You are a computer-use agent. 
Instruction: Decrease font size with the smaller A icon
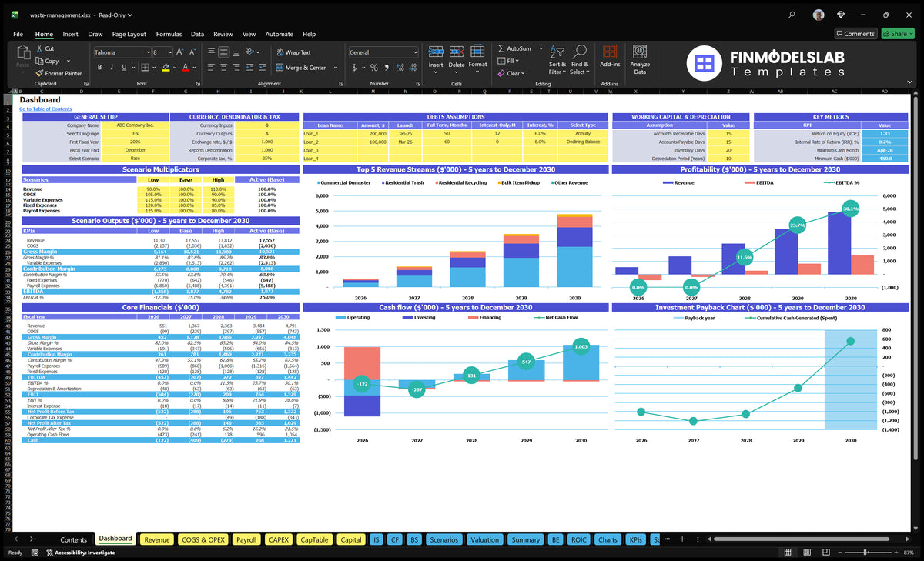(192, 52)
